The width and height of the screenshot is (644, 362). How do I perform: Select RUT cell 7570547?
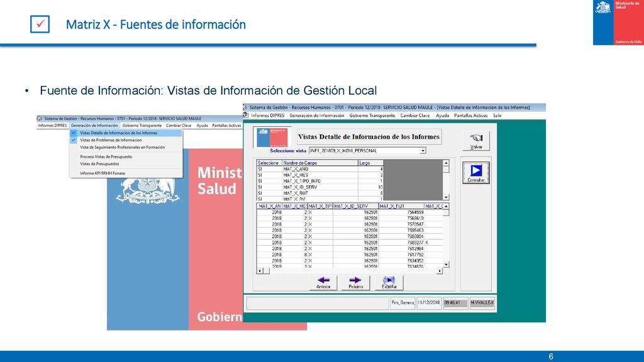(401, 224)
